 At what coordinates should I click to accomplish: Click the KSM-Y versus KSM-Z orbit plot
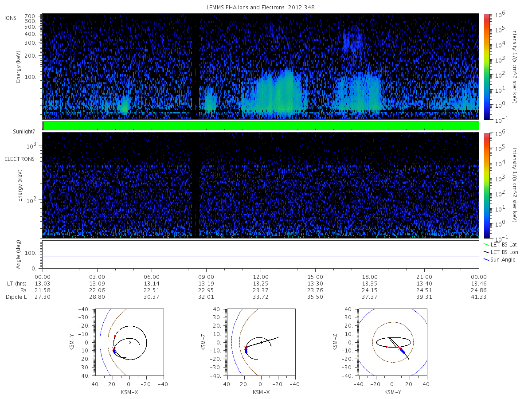coord(393,342)
